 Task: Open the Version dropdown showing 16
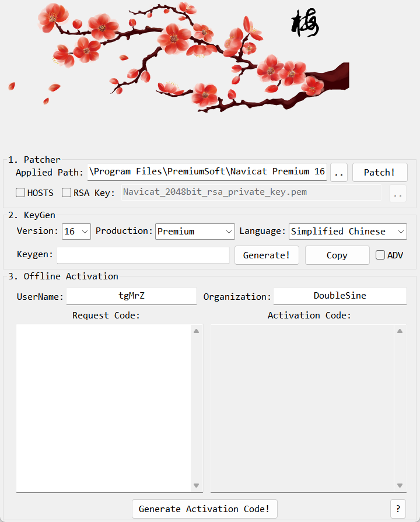coord(76,232)
